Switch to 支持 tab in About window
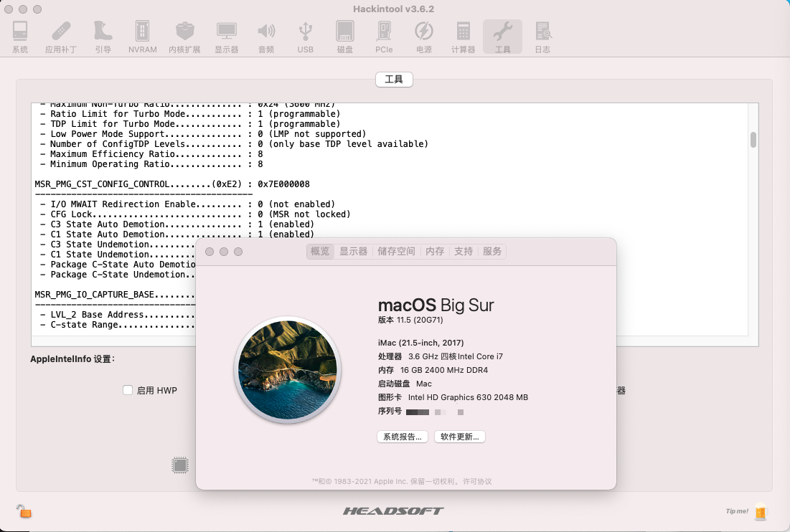The height and width of the screenshot is (532, 790). click(x=464, y=251)
